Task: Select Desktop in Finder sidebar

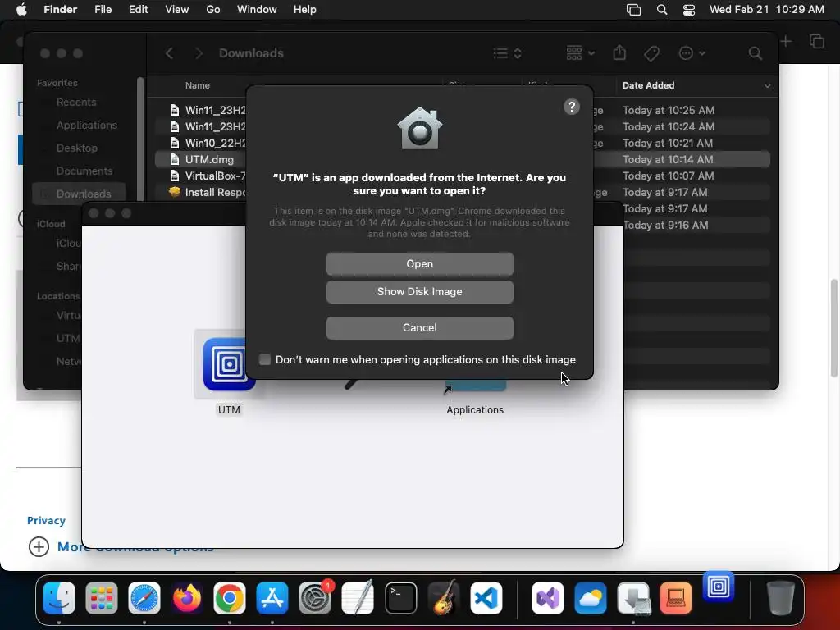Action: (76, 148)
